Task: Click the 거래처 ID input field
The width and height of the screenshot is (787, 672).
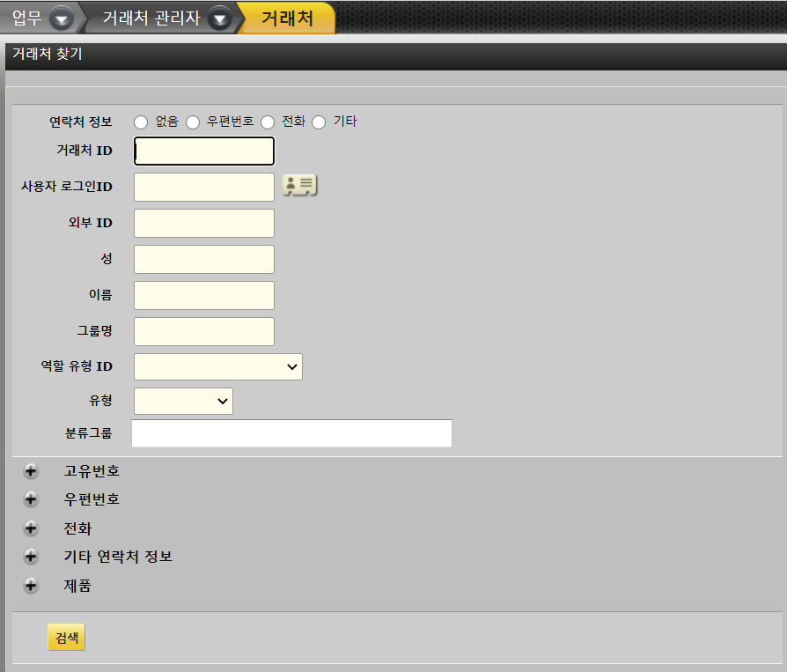Action: pyautogui.click(x=204, y=151)
